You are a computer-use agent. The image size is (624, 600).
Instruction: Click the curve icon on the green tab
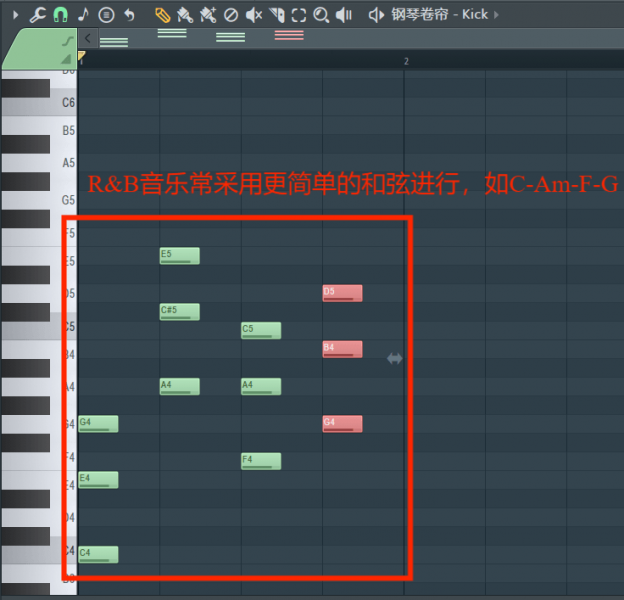(x=68, y=41)
